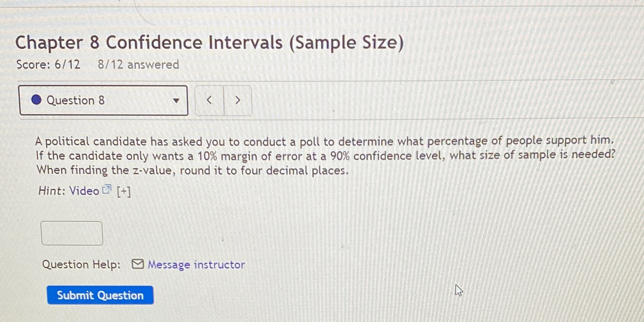Click the answered-status indicator in question selector
644x322 pixels.
pos(36,100)
